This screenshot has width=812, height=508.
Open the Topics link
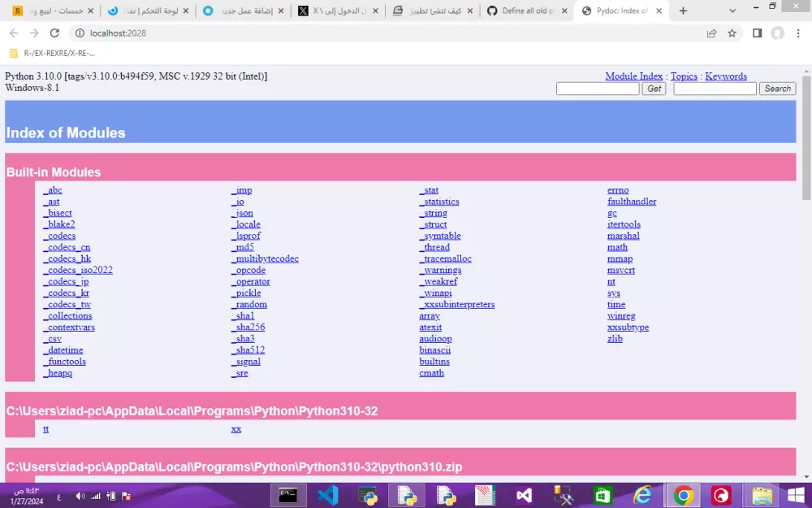pos(684,76)
